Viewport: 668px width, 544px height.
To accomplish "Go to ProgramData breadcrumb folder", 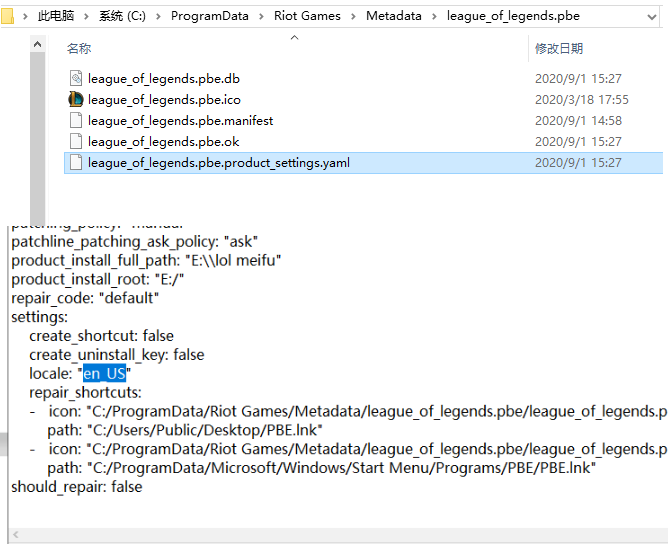I will click(210, 16).
